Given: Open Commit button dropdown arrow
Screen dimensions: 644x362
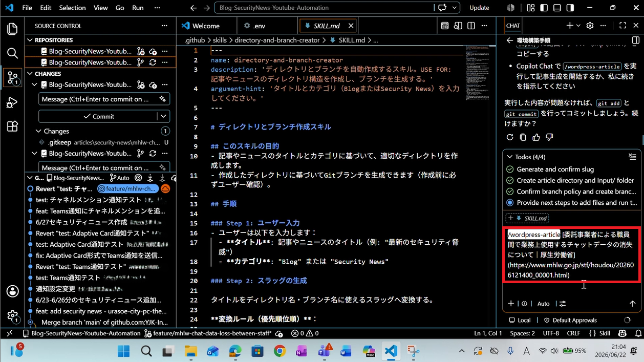Looking at the screenshot, I should (163, 116).
